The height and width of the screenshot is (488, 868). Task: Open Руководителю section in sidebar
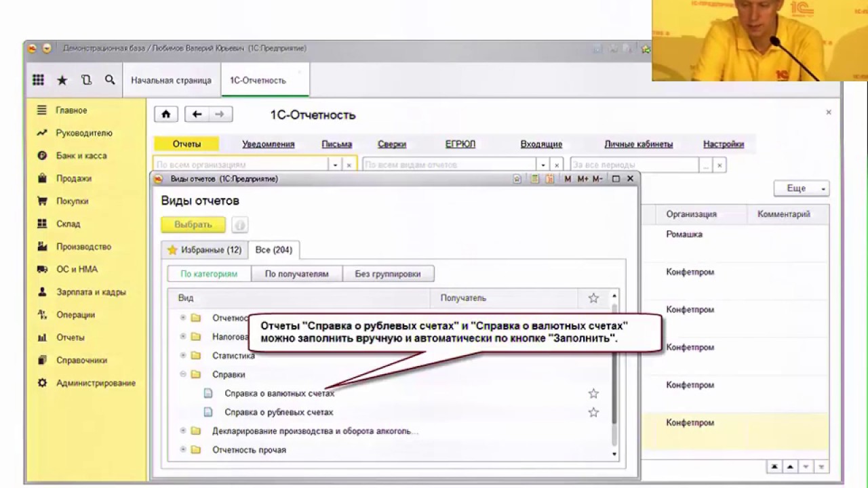click(x=85, y=133)
